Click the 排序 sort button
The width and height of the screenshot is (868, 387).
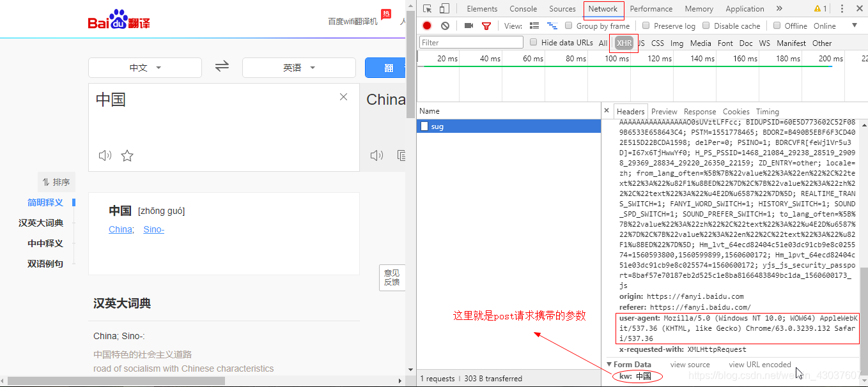(x=56, y=182)
